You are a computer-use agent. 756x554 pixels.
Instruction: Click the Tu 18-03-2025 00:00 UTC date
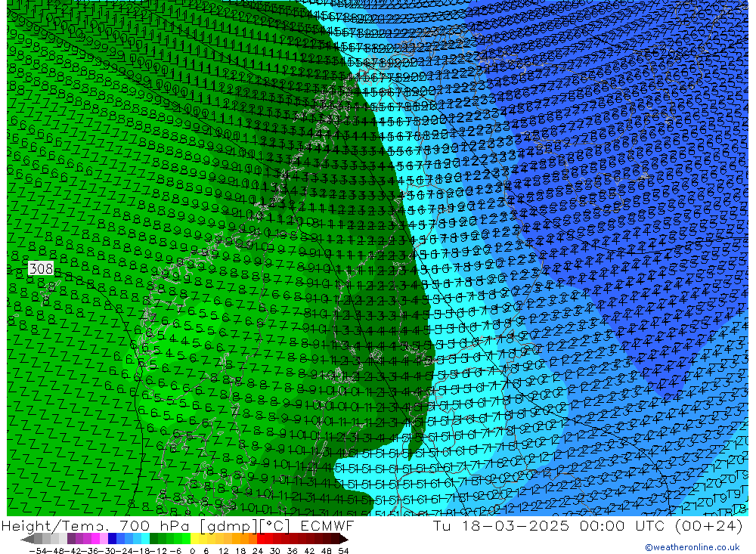(x=548, y=525)
